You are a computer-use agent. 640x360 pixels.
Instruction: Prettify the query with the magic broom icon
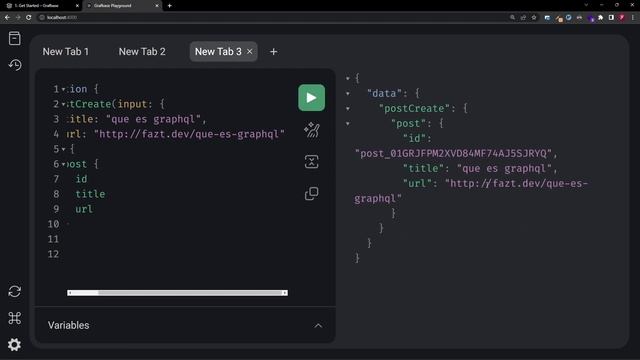[x=311, y=130]
